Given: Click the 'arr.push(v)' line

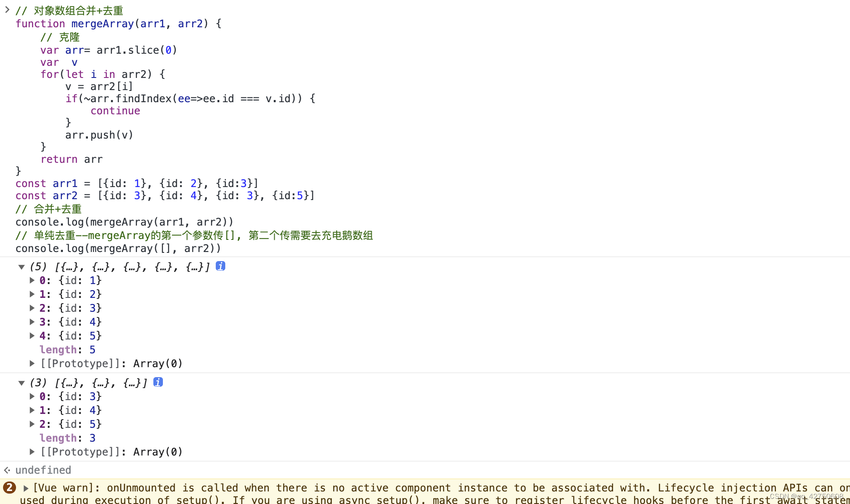Looking at the screenshot, I should coord(99,135).
